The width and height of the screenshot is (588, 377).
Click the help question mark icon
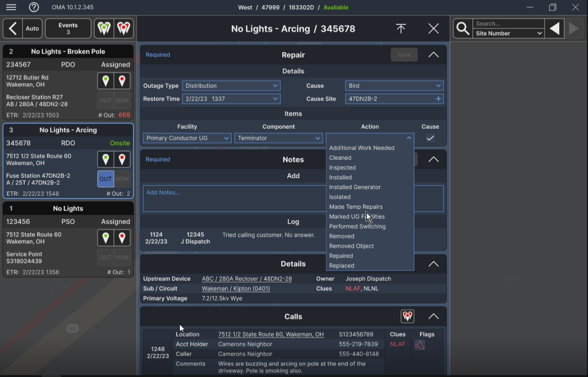34,7
